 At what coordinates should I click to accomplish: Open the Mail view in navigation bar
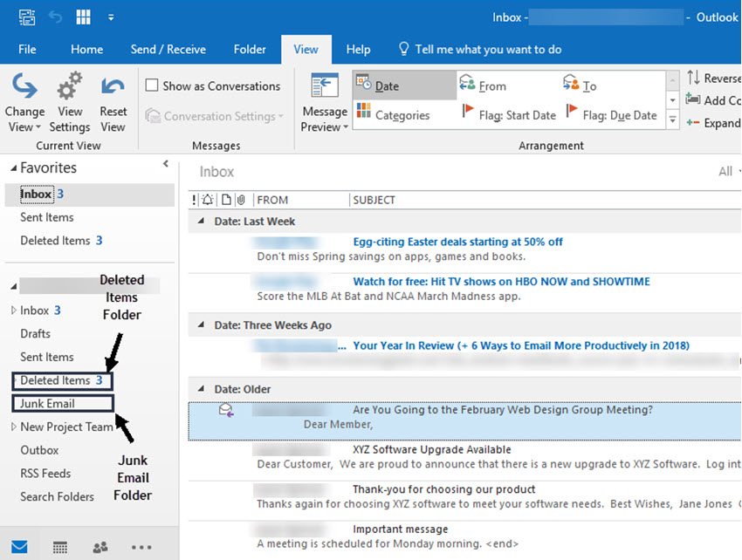pyautogui.click(x=19, y=545)
